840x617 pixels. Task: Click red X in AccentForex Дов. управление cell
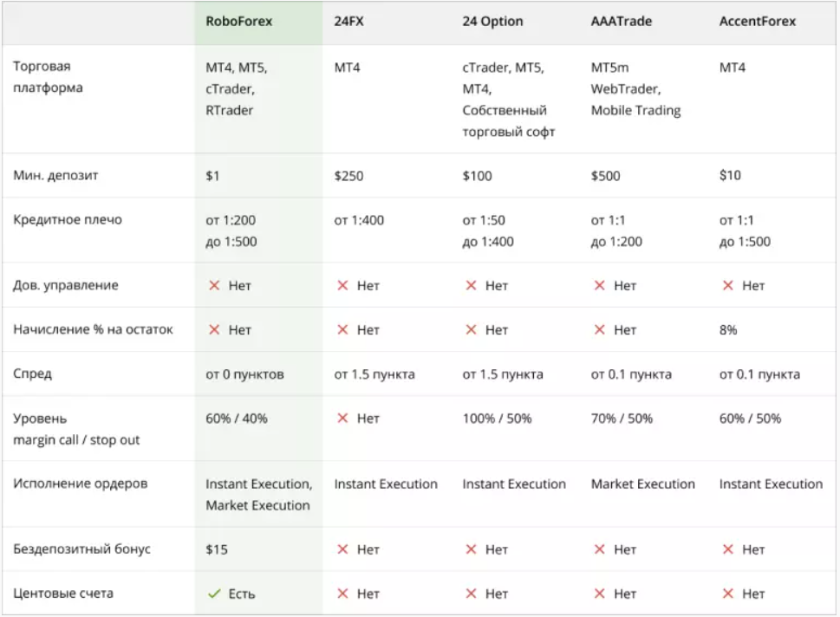click(727, 285)
